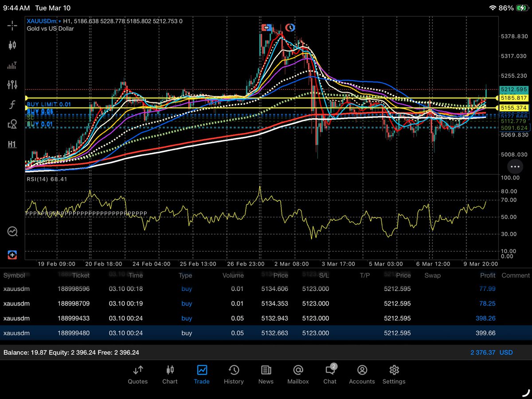Tap open price 5132.943
The height and width of the screenshot is (399, 532).
click(275, 318)
